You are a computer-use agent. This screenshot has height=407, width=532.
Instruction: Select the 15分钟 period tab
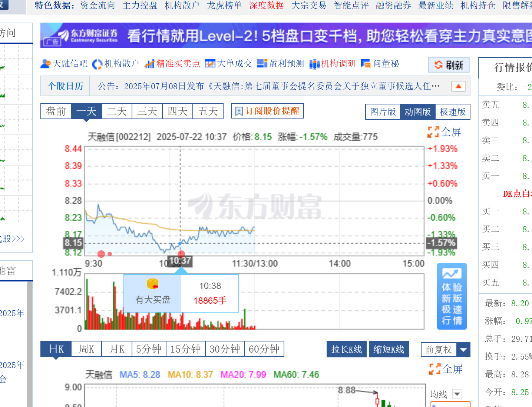[x=186, y=349]
